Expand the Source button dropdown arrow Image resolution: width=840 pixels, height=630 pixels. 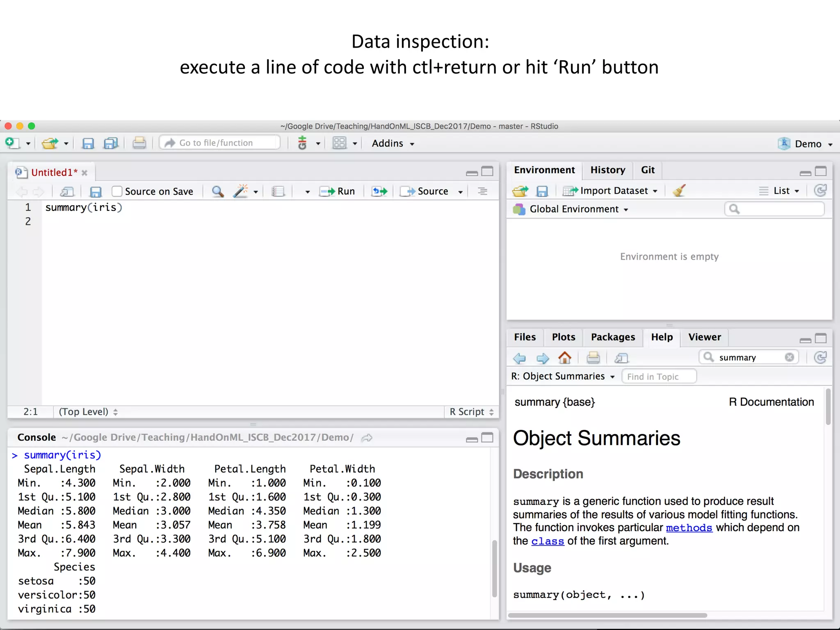[x=460, y=192]
